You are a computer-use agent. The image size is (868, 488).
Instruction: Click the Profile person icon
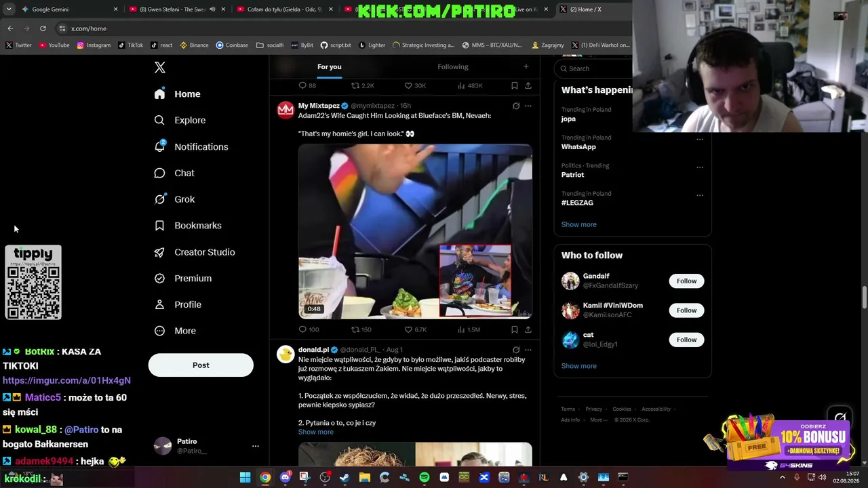tap(159, 305)
